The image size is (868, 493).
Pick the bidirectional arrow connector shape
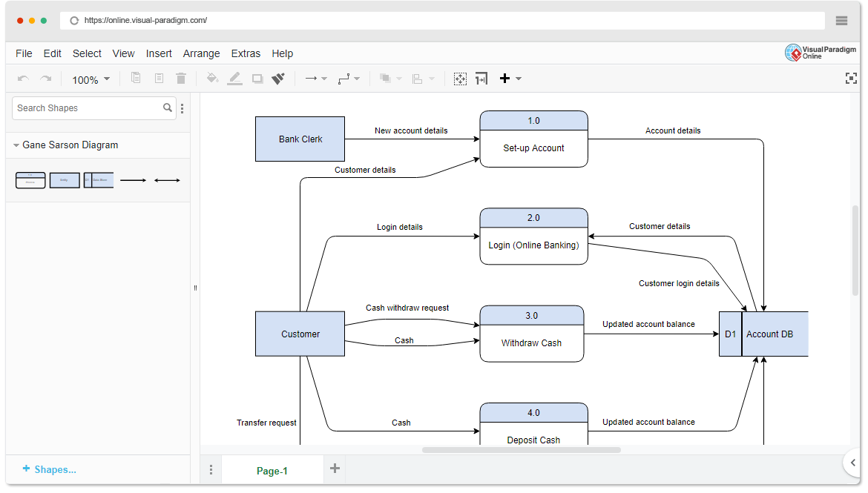[x=167, y=179]
